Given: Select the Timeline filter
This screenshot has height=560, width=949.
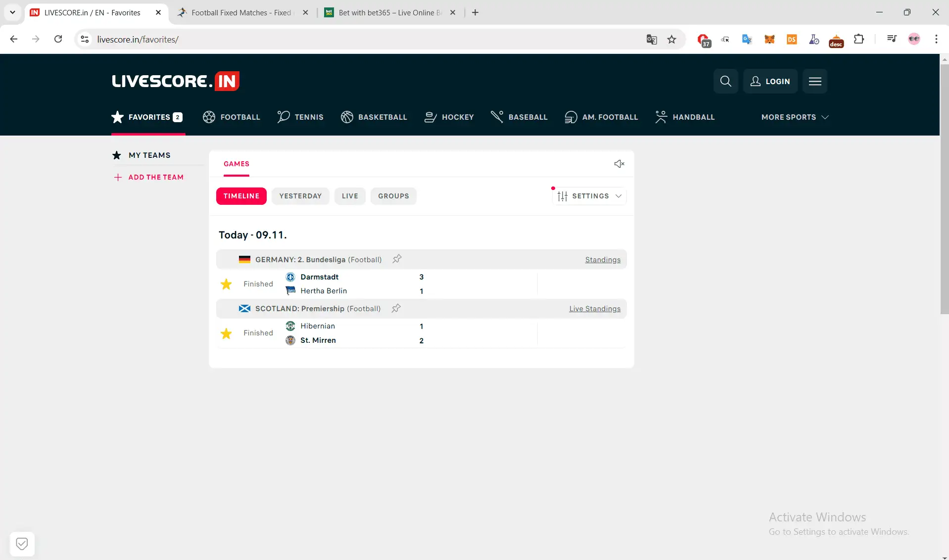Looking at the screenshot, I should coord(241,196).
